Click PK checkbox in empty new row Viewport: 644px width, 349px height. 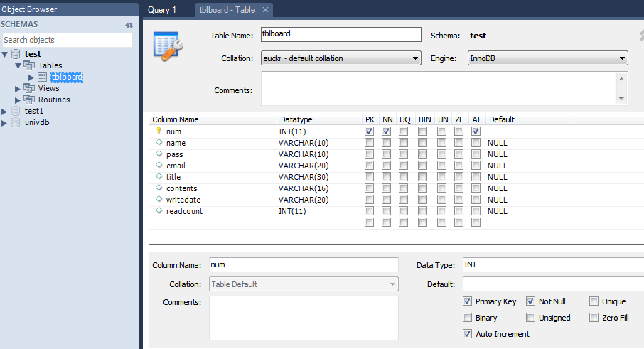[369, 222]
